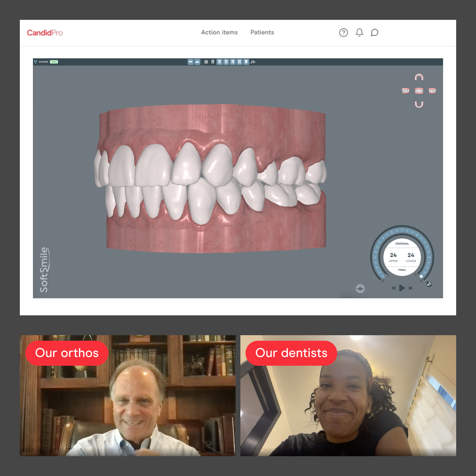Image resolution: width=476 pixels, height=476 pixels.
Task: Switch to upper arch occlusal view
Action: [x=419, y=77]
